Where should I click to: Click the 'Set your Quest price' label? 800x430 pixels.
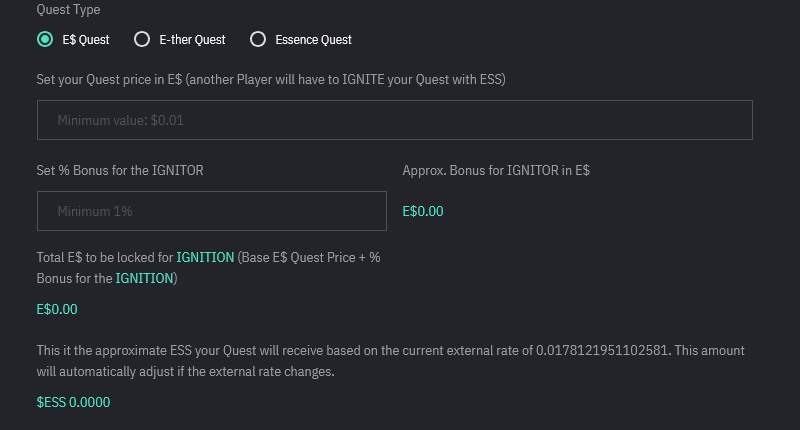[x=270, y=79]
